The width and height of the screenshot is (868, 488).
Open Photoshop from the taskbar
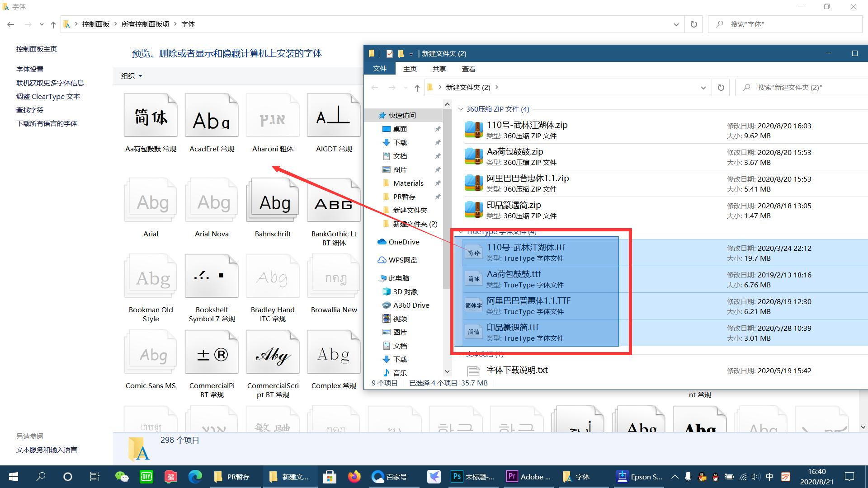coord(457,477)
